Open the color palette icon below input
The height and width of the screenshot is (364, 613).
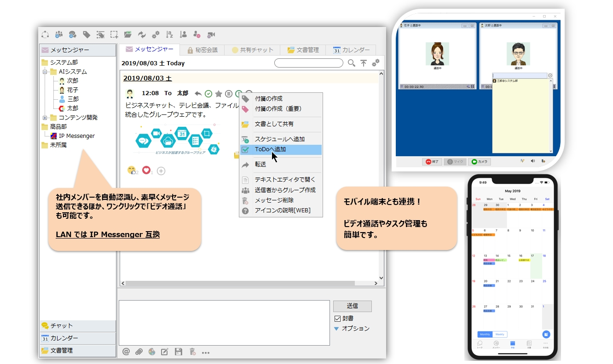(x=152, y=352)
